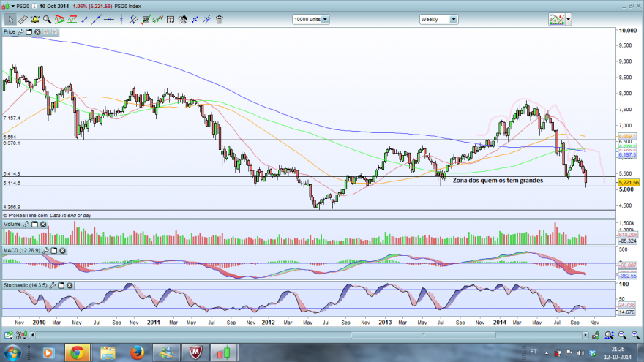Close the MACD indicator panel
Image resolution: width=644 pixels, height=362 pixels.
point(62,250)
